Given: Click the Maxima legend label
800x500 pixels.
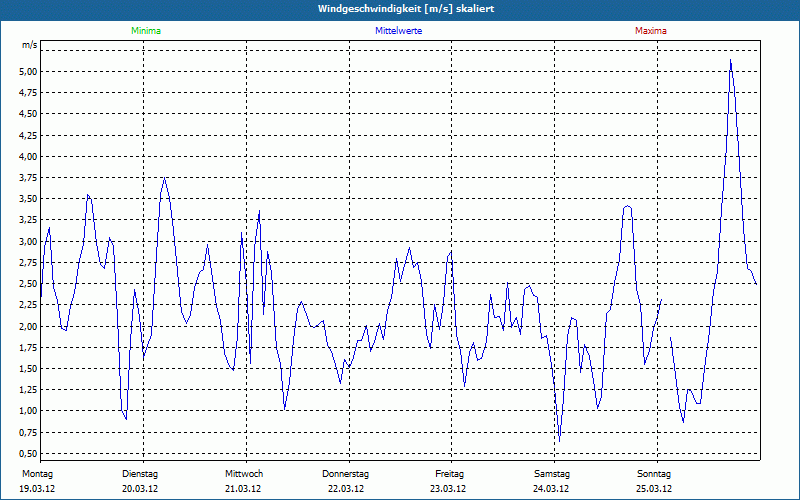Looking at the screenshot, I should [651, 31].
